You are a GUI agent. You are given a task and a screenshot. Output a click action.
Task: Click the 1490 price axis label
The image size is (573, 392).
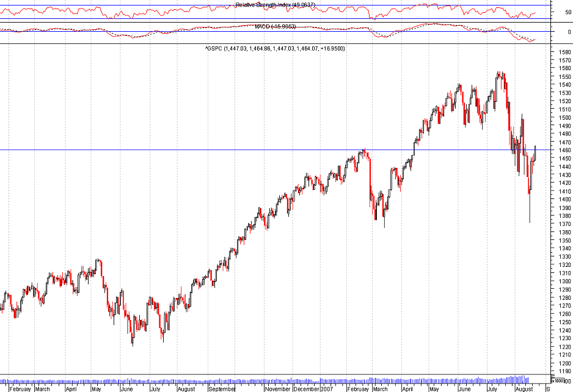[565, 126]
